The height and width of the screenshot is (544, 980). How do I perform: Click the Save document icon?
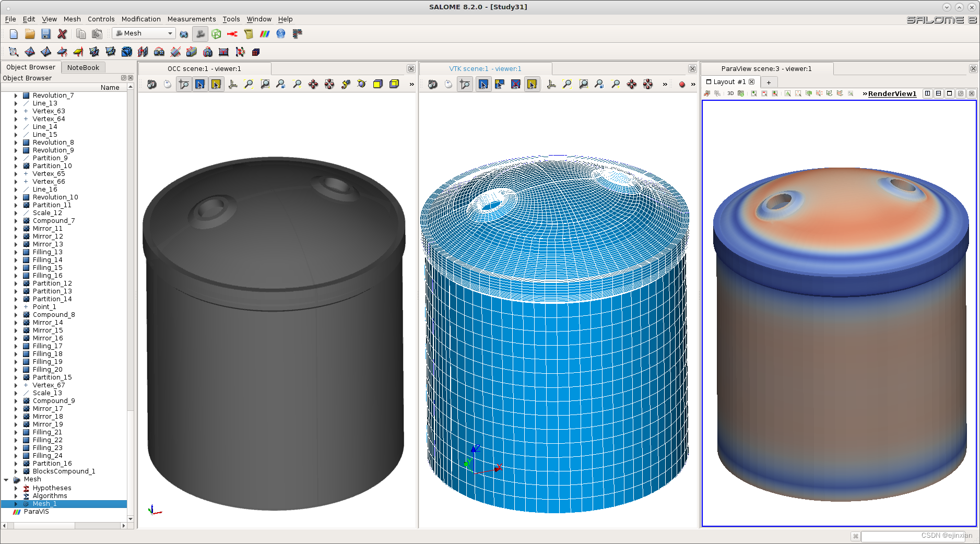[x=46, y=34]
